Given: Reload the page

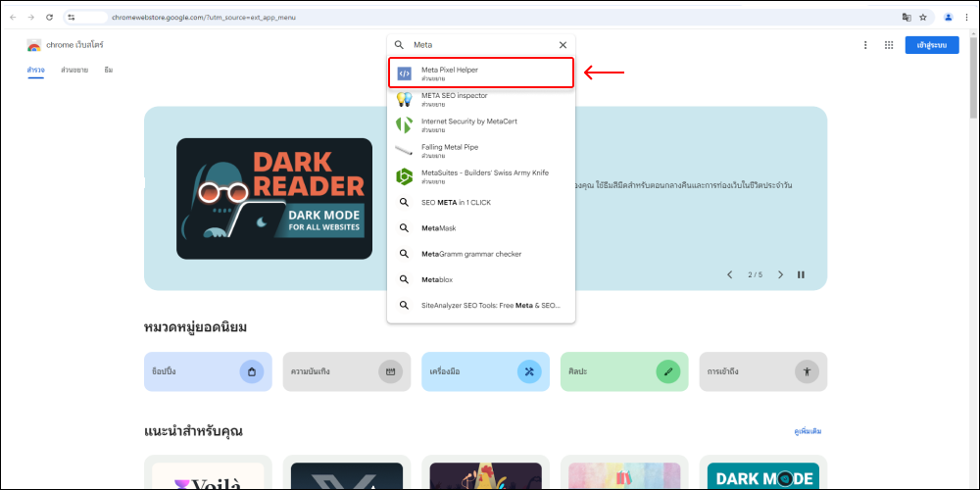Looking at the screenshot, I should point(49,18).
